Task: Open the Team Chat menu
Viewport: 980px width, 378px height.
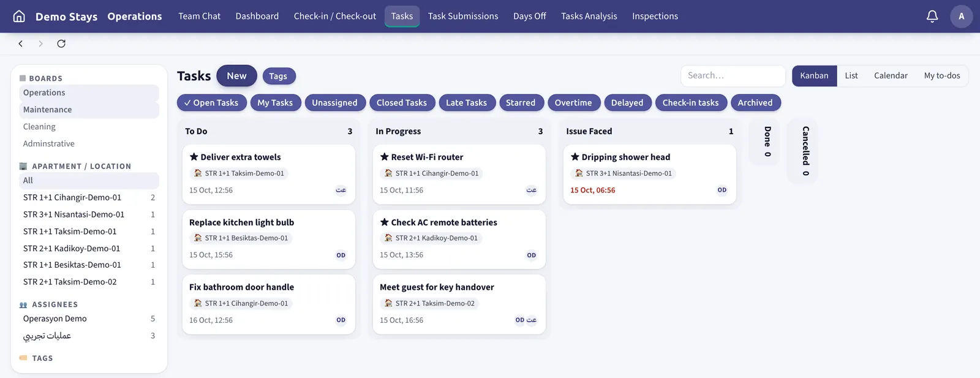Action: point(199,17)
